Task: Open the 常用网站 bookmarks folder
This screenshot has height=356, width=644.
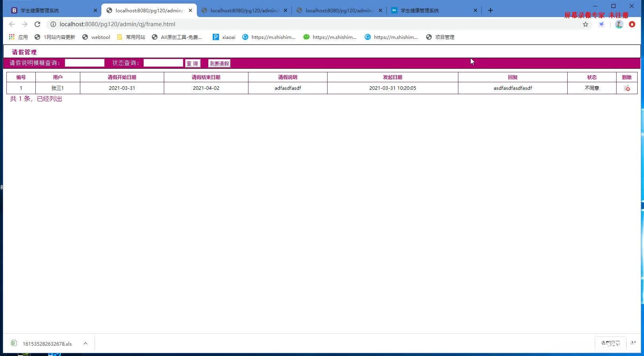Action: click(x=131, y=37)
